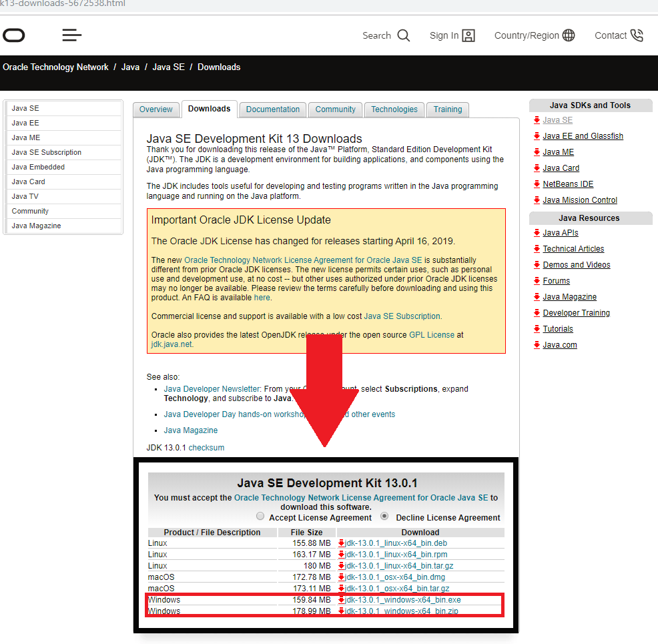The height and width of the screenshot is (644, 658).
Task: Open the GPL License link
Action: (x=432, y=335)
